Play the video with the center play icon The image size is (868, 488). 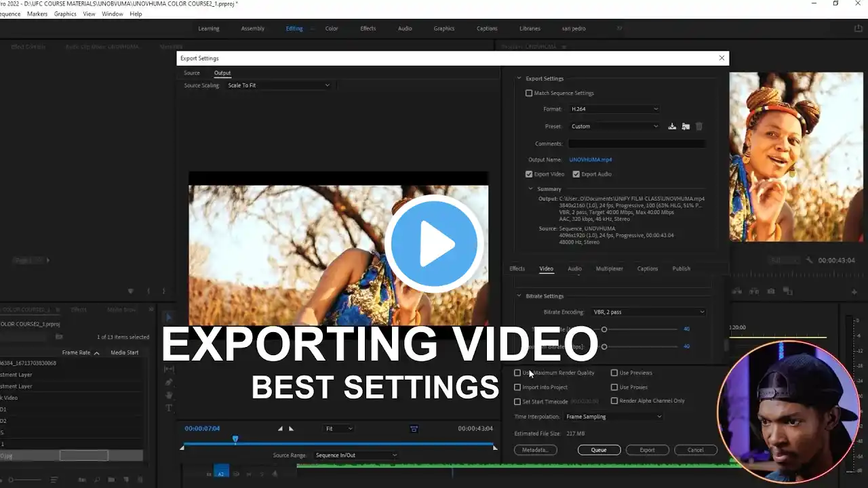click(434, 244)
